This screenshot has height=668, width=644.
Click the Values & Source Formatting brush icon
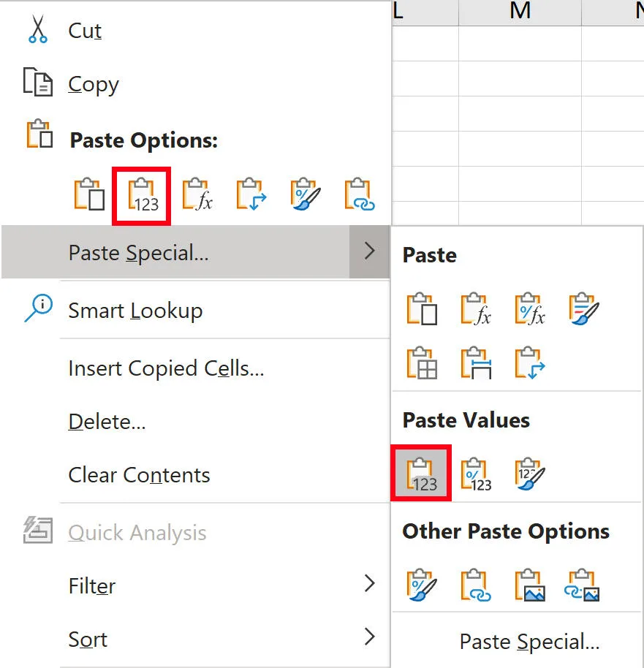pos(530,474)
